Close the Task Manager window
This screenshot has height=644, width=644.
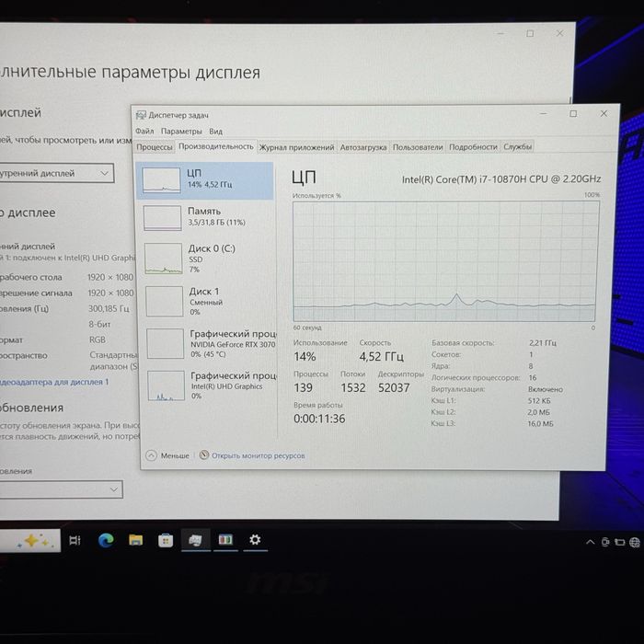point(604,114)
